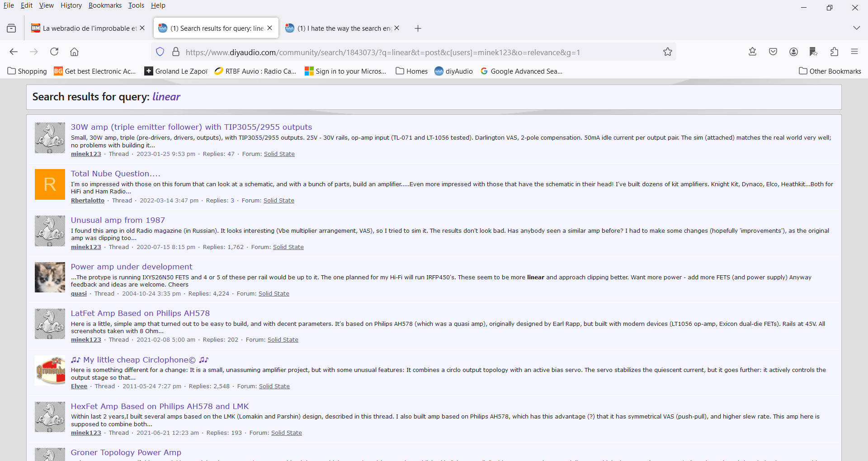The width and height of the screenshot is (868, 461).
Task: Open the Tools menu
Action: click(136, 5)
